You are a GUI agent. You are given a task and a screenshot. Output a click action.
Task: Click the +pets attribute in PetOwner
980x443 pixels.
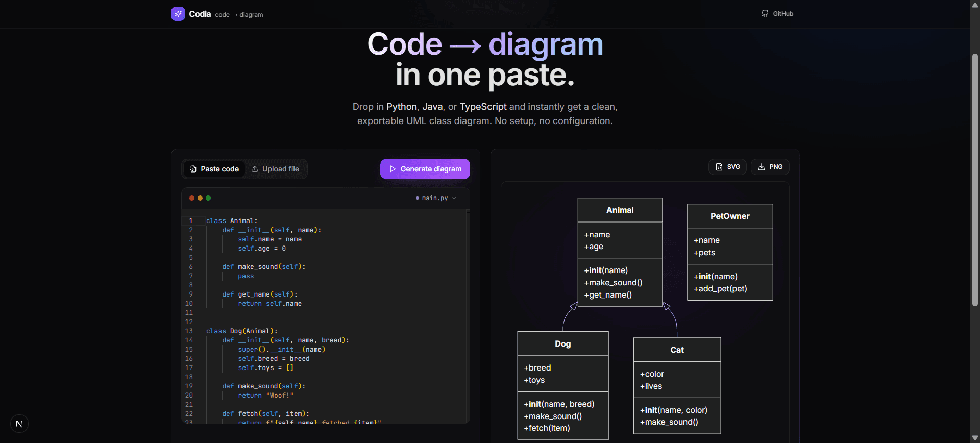[x=704, y=253]
